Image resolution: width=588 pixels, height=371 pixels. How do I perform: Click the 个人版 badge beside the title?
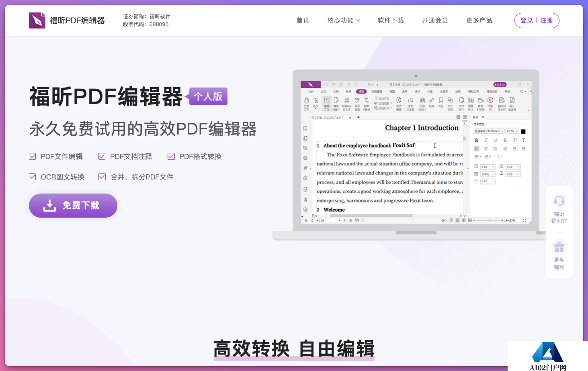[208, 96]
